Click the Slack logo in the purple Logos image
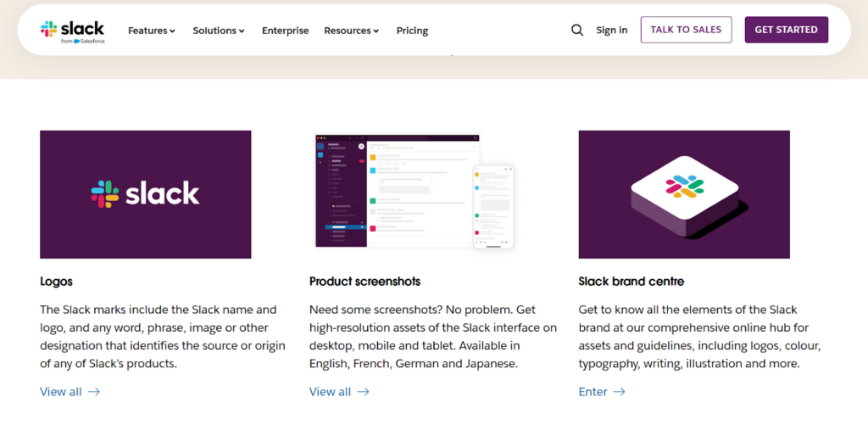This screenshot has width=868, height=425. tap(145, 194)
